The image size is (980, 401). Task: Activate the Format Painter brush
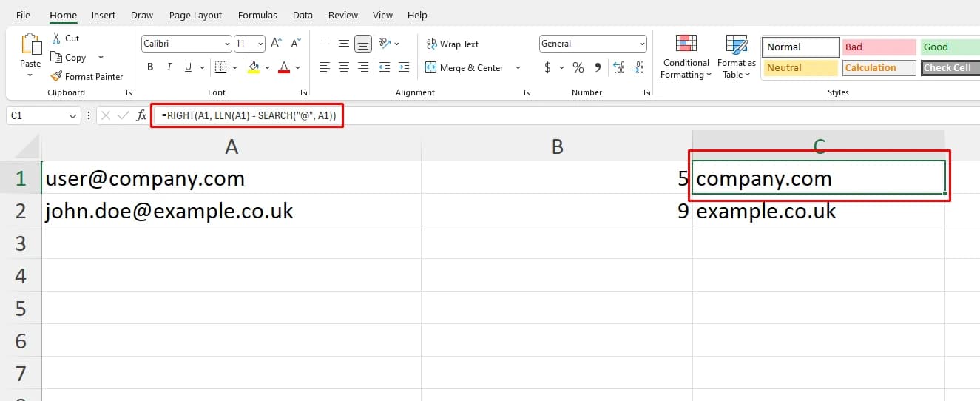point(87,76)
